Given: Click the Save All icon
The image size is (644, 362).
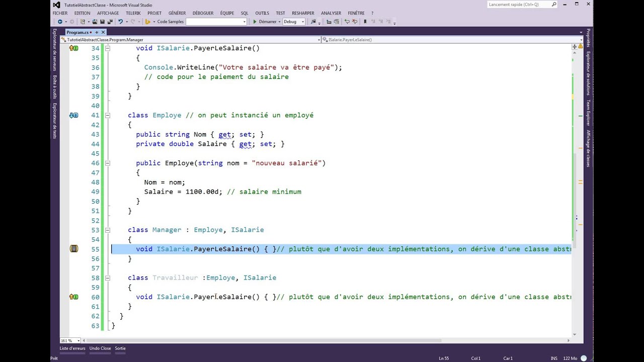Looking at the screenshot, I should coord(110,22).
